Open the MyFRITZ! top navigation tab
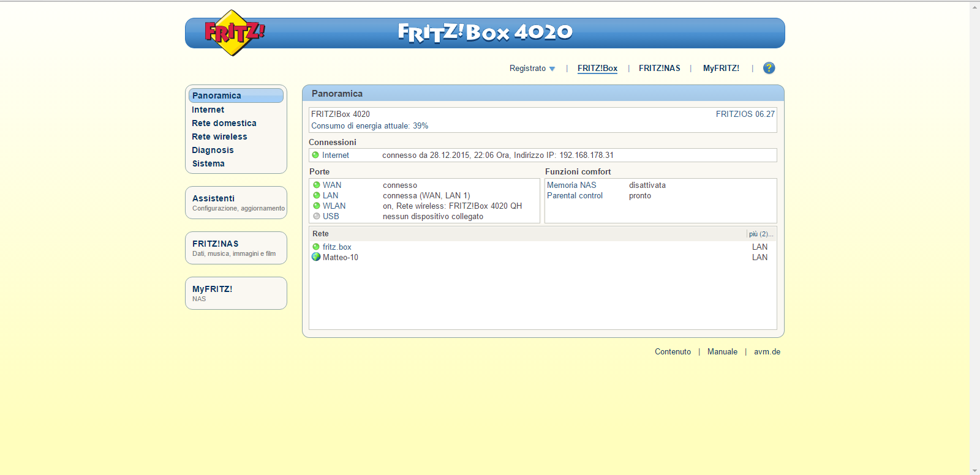 (721, 68)
